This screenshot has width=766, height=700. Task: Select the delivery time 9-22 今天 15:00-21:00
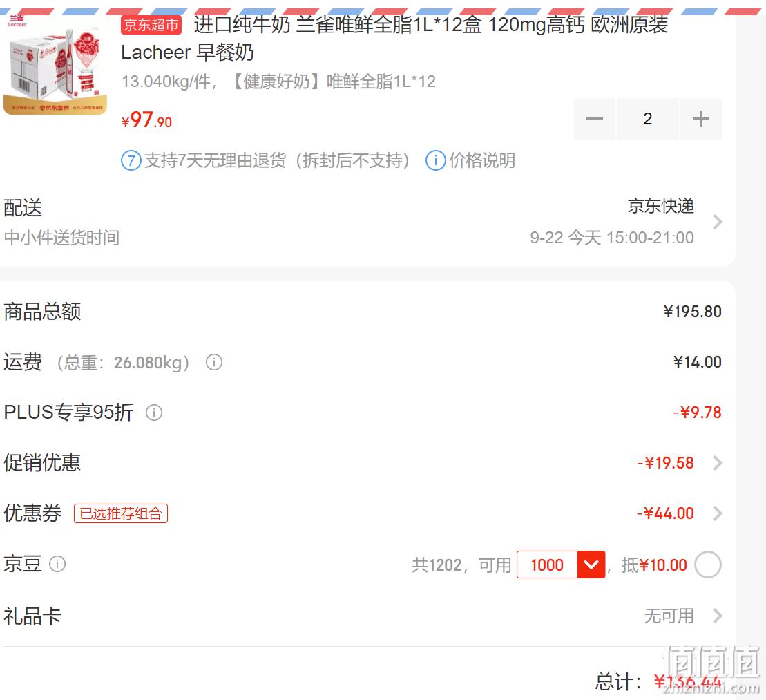point(612,238)
